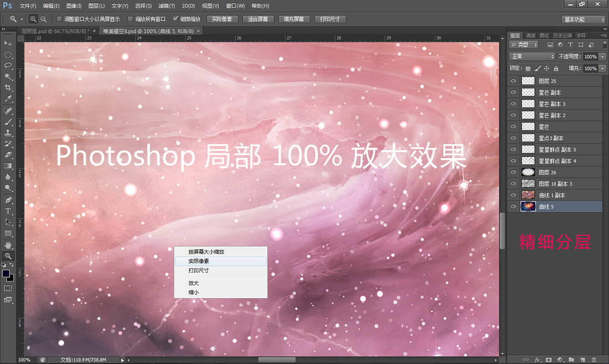Filter layers by type layer icon
609x364 pixels.
(x=570, y=45)
